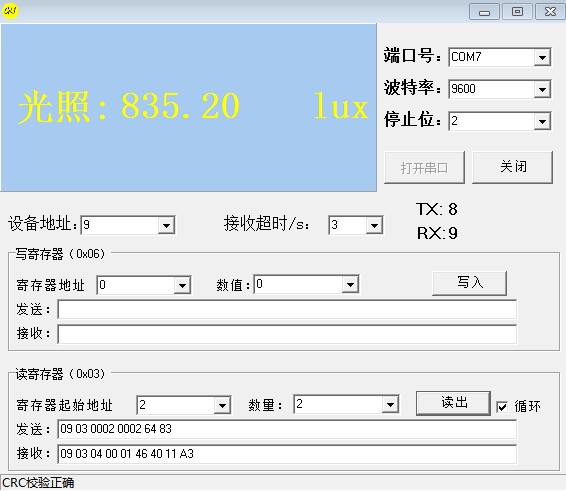Screen dimensions: 566x491
Task: Uncheck the 循环 loop checkbox
Action: (502, 407)
